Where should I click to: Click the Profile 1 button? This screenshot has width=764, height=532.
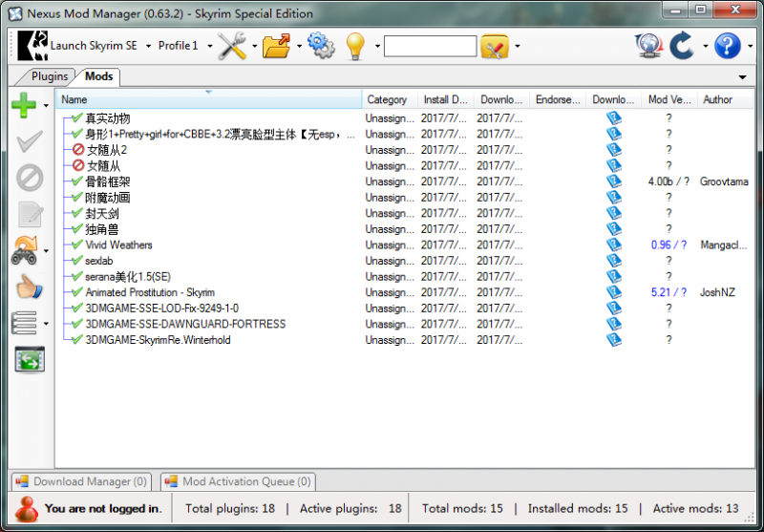point(179,46)
